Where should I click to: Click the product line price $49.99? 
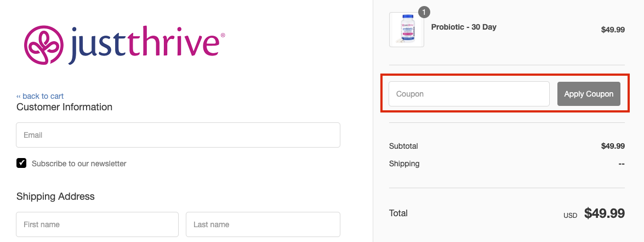(x=613, y=30)
